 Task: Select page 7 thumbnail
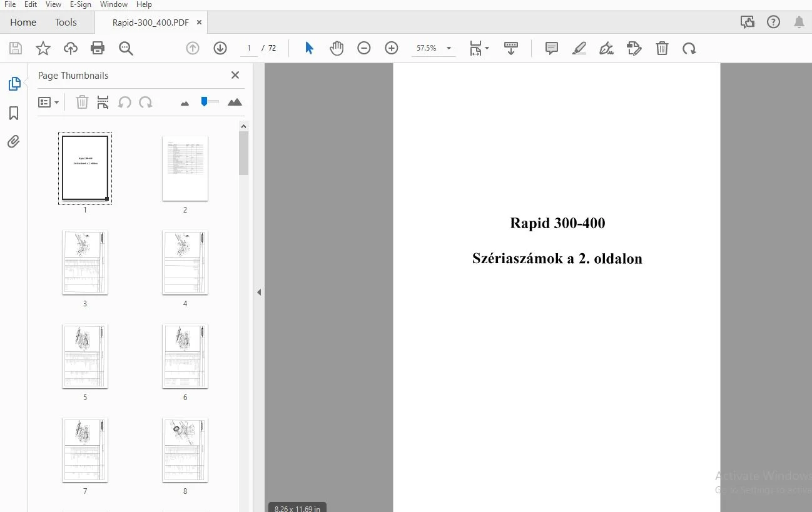(85, 449)
